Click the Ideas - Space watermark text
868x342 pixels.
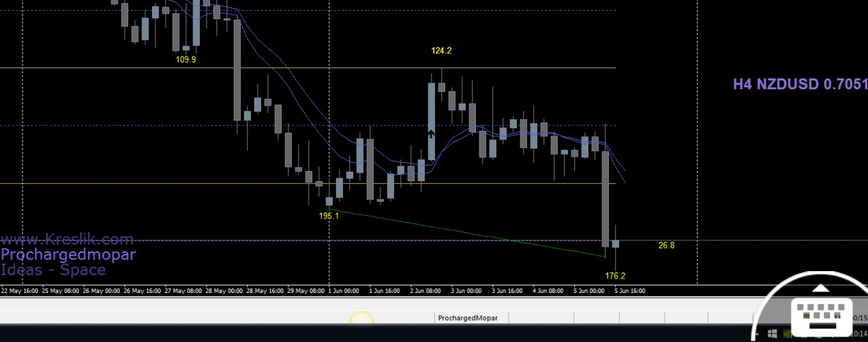[53, 270]
